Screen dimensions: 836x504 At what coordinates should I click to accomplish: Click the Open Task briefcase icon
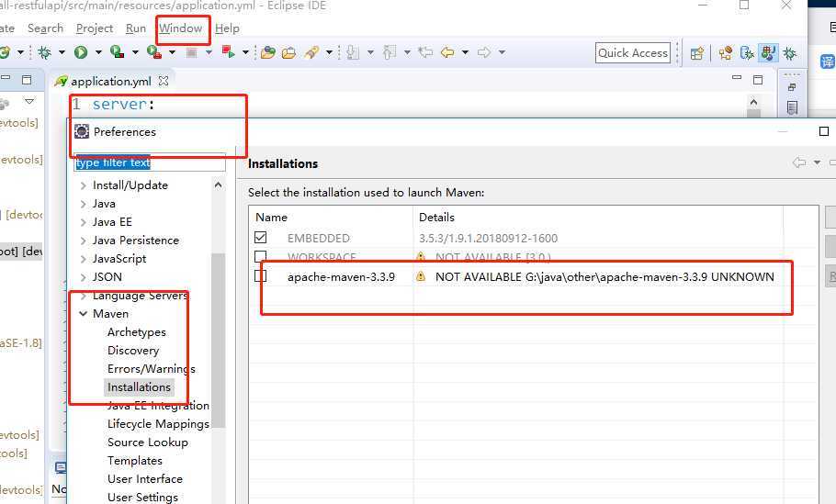[x=288, y=52]
